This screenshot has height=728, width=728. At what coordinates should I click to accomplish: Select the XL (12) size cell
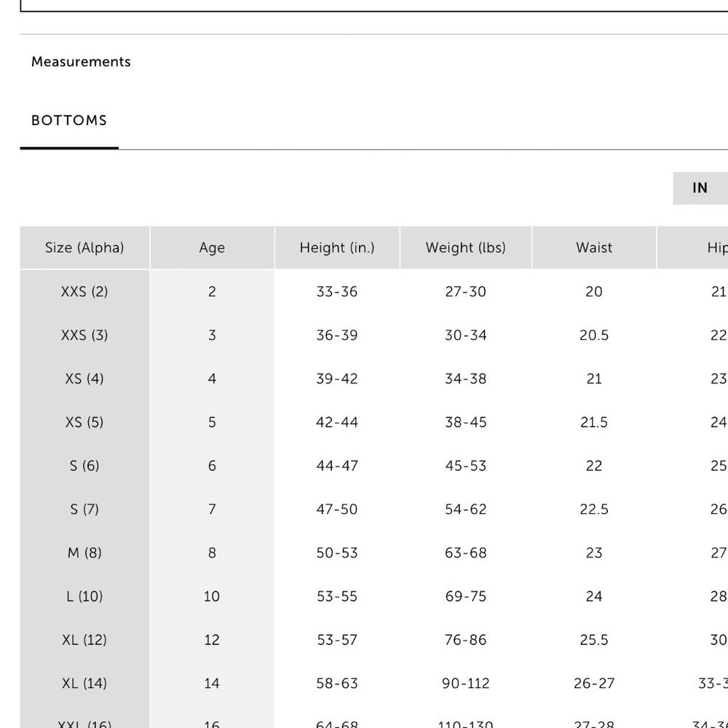click(85, 640)
